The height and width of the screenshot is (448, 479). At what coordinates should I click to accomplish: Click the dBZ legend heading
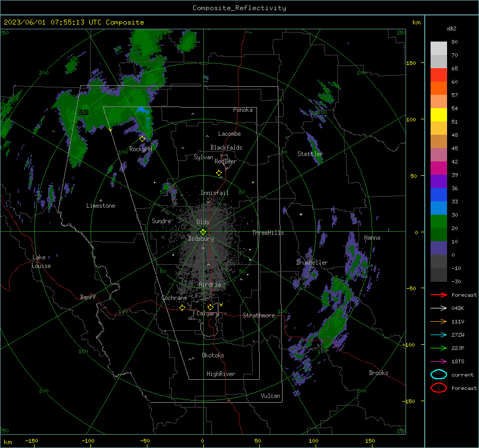[451, 29]
